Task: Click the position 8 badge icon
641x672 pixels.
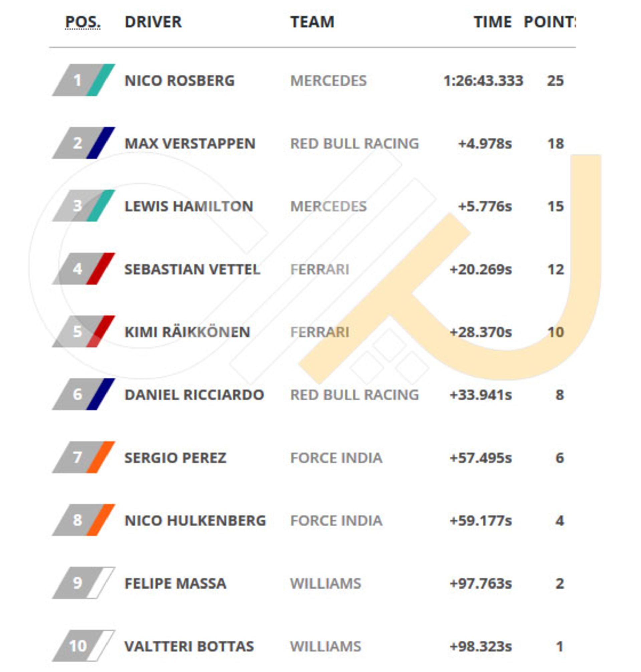Action: [x=83, y=520]
